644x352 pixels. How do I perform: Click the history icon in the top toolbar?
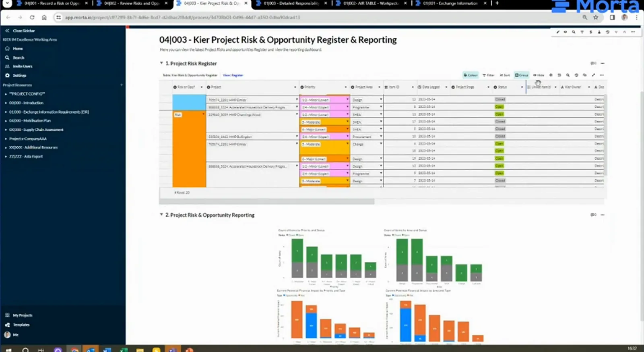[607, 32]
